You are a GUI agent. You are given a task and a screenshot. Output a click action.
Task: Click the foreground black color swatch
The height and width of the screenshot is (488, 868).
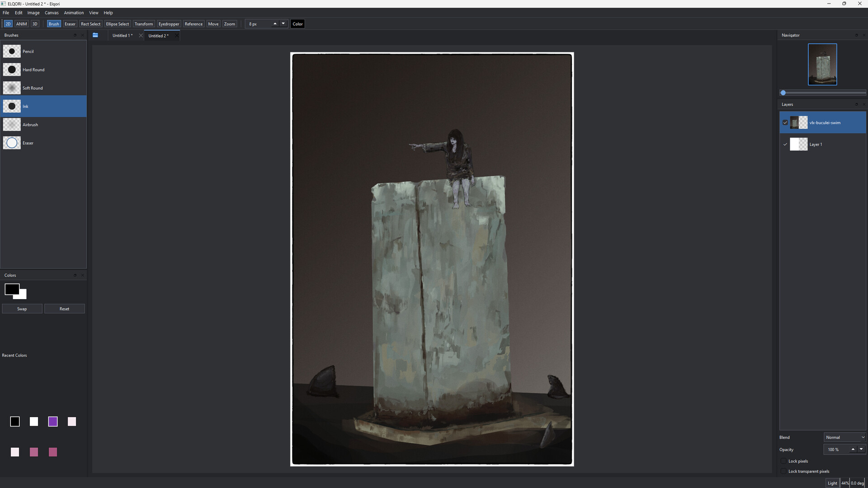(12, 289)
